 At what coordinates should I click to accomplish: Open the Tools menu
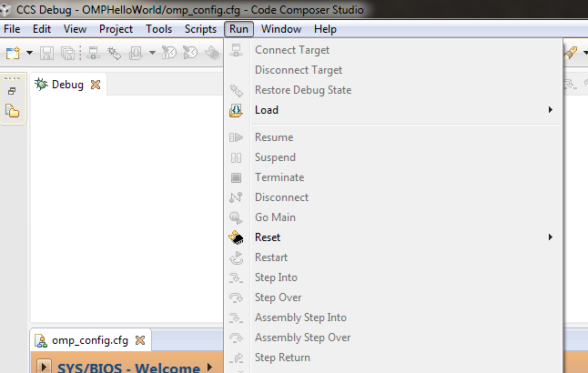coord(159,29)
